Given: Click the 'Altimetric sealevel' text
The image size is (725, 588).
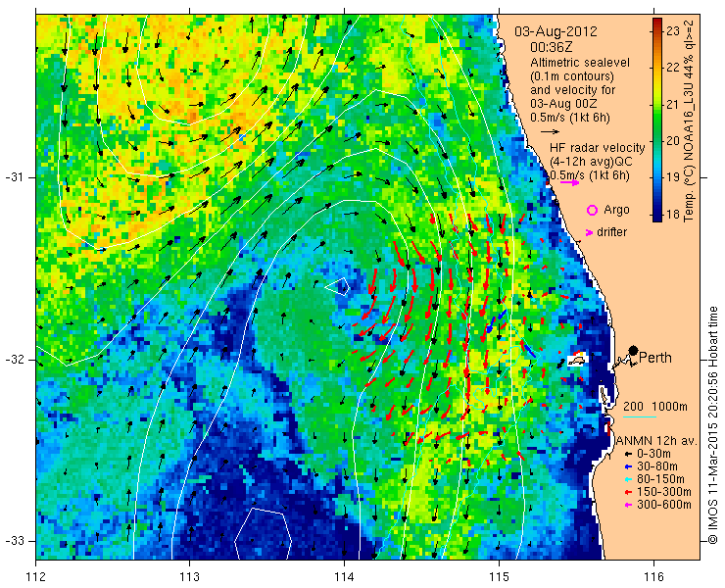Looking at the screenshot, I should [580, 63].
